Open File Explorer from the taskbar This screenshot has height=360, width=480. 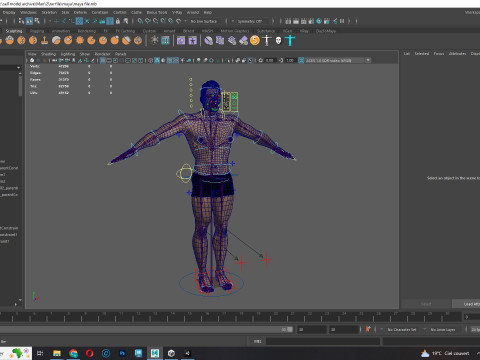(57, 353)
